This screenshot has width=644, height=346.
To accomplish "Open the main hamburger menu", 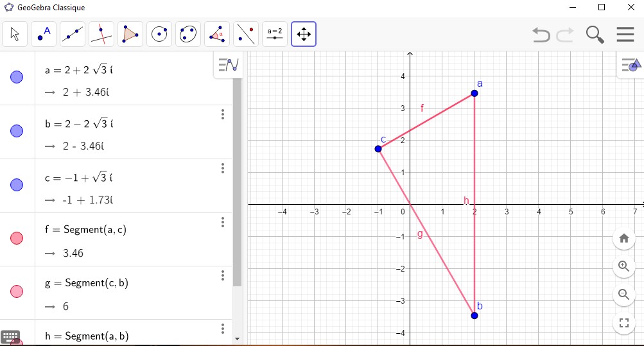I will pos(625,35).
